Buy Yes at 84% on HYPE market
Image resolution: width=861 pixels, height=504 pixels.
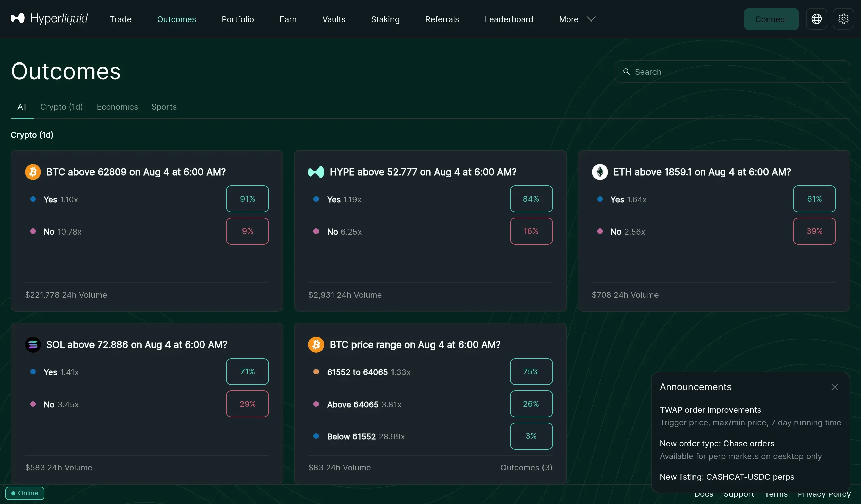(x=531, y=199)
